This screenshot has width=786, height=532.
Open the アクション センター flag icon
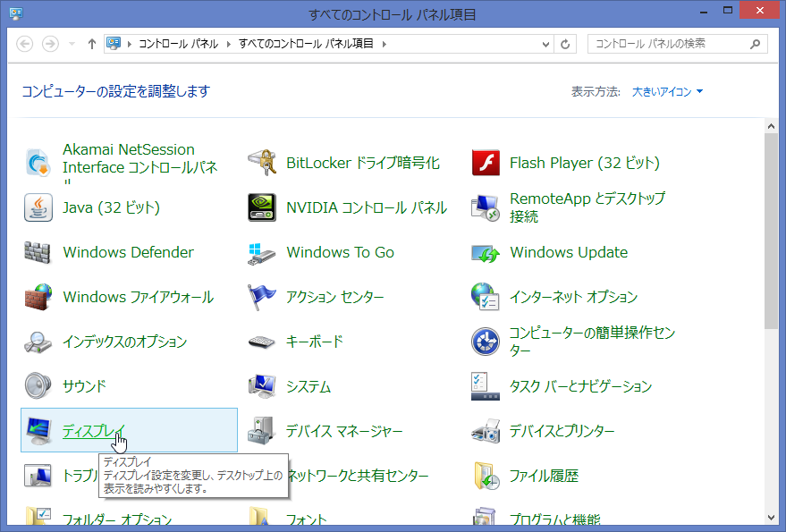click(x=262, y=297)
